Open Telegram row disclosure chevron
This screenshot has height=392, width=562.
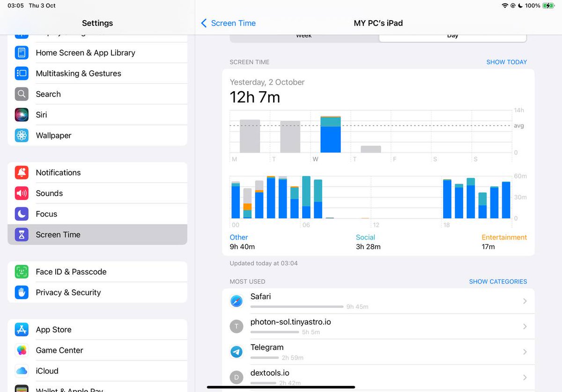pyautogui.click(x=525, y=352)
